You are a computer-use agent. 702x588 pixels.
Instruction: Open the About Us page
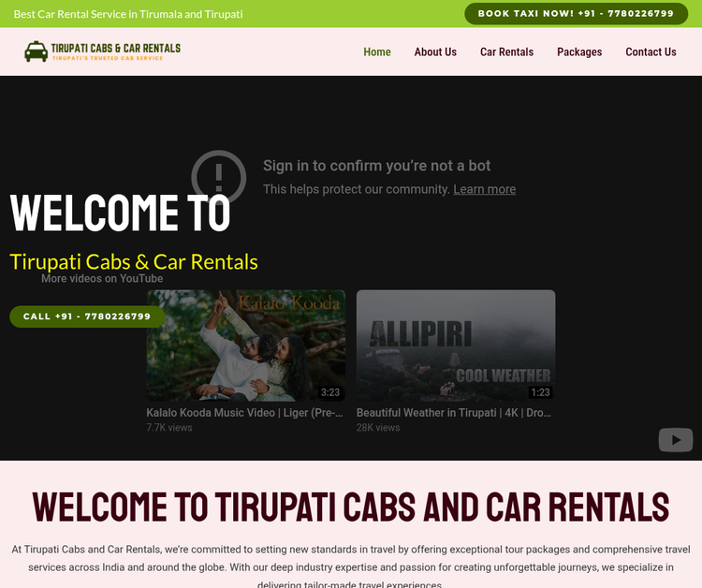435,52
